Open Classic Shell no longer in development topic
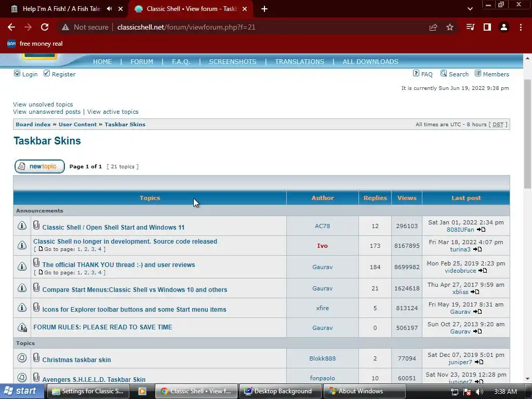 (125, 241)
